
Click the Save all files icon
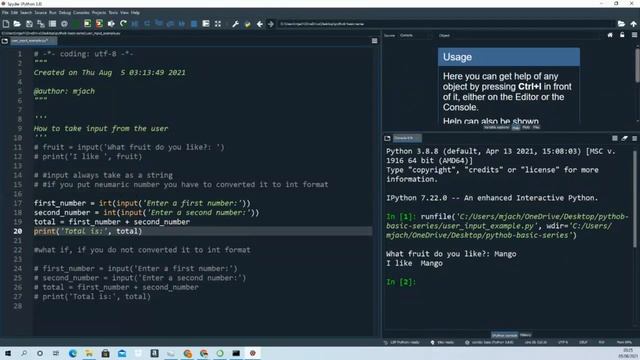coord(41,24)
